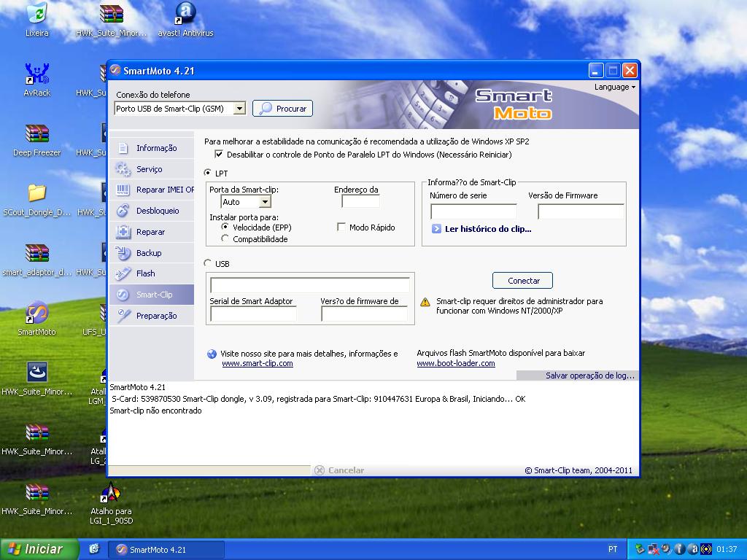Image resolution: width=747 pixels, height=560 pixels.
Task: Select Reparar IMEI barcode entry
Action: tap(152, 190)
